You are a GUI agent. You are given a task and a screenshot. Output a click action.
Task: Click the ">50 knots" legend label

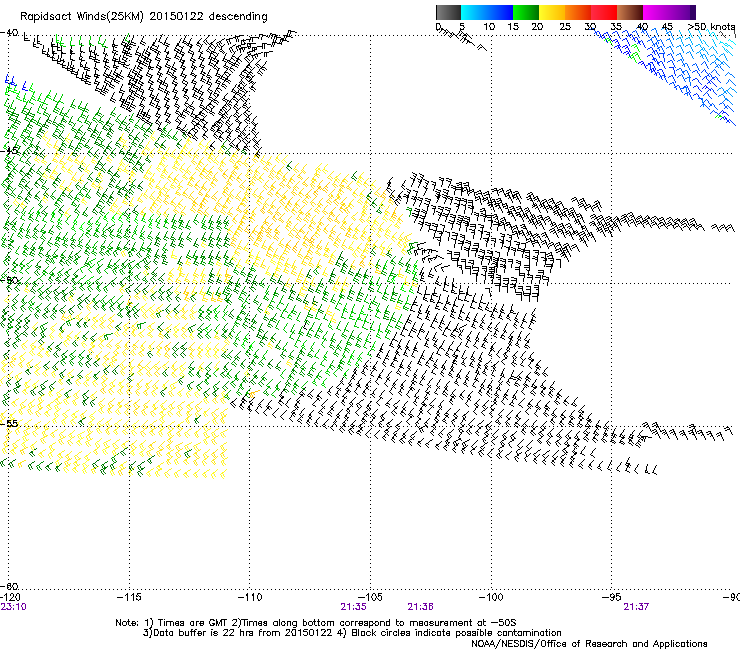click(712, 27)
